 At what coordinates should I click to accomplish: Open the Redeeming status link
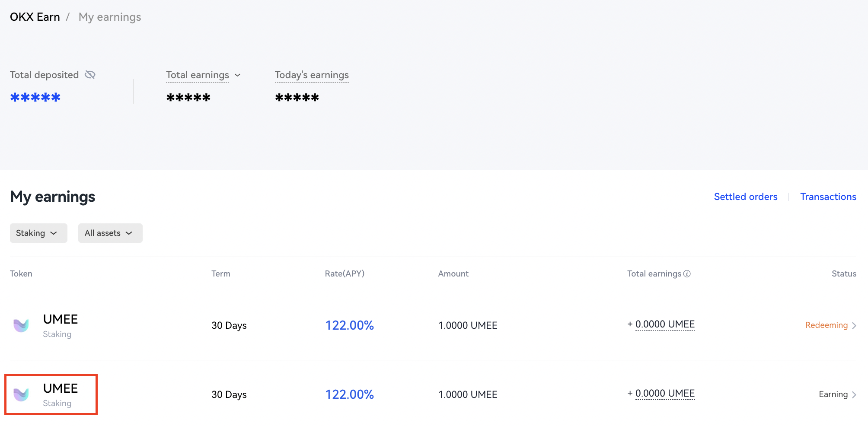(x=827, y=325)
